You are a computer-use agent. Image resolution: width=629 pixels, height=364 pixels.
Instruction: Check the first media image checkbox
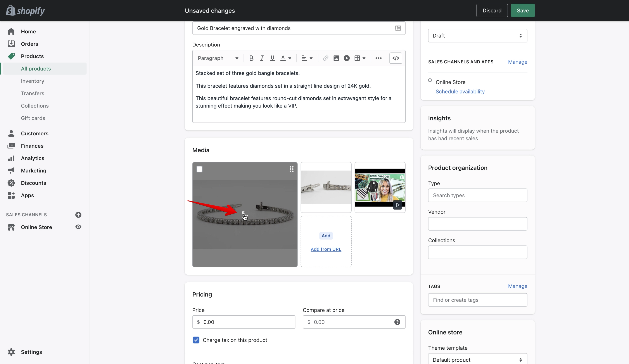click(199, 169)
